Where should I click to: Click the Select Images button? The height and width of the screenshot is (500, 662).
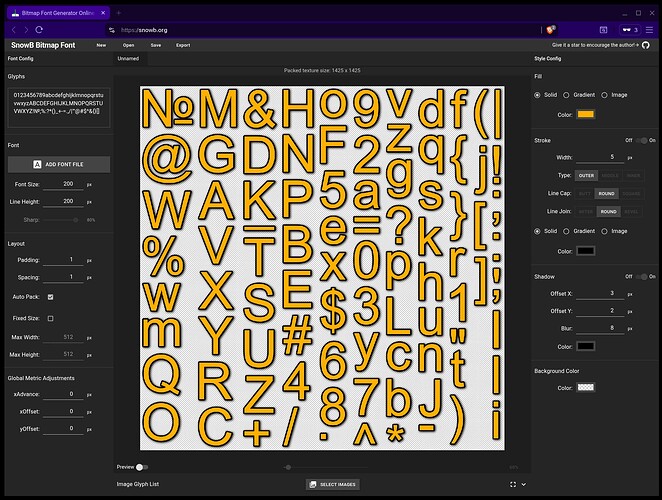(333, 484)
